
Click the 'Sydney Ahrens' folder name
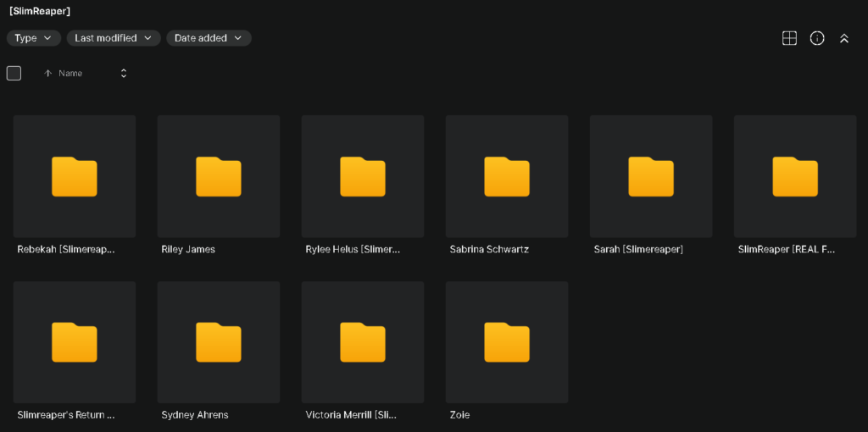tap(195, 415)
